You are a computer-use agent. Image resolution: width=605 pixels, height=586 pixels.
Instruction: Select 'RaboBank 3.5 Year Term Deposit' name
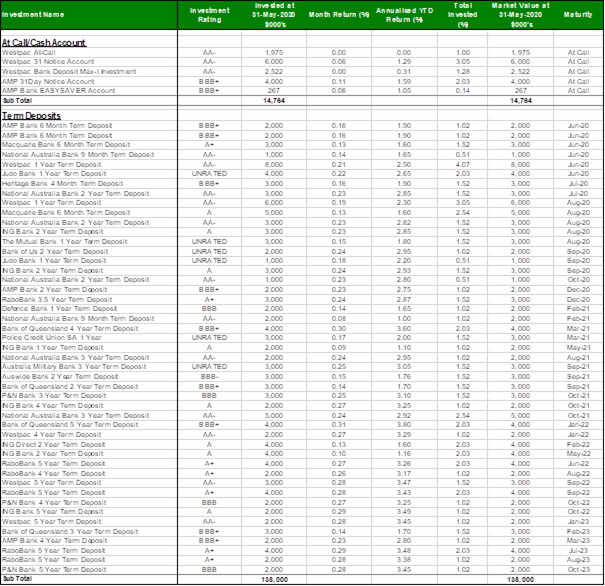[57, 299]
